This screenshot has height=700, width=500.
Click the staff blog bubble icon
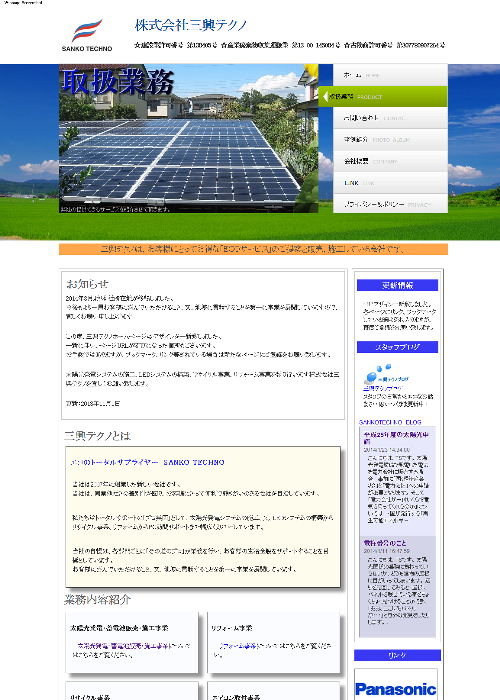(x=378, y=374)
